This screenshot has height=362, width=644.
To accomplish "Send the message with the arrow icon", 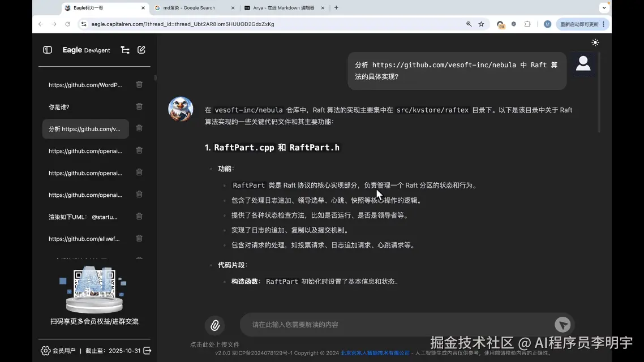I will click(x=562, y=325).
